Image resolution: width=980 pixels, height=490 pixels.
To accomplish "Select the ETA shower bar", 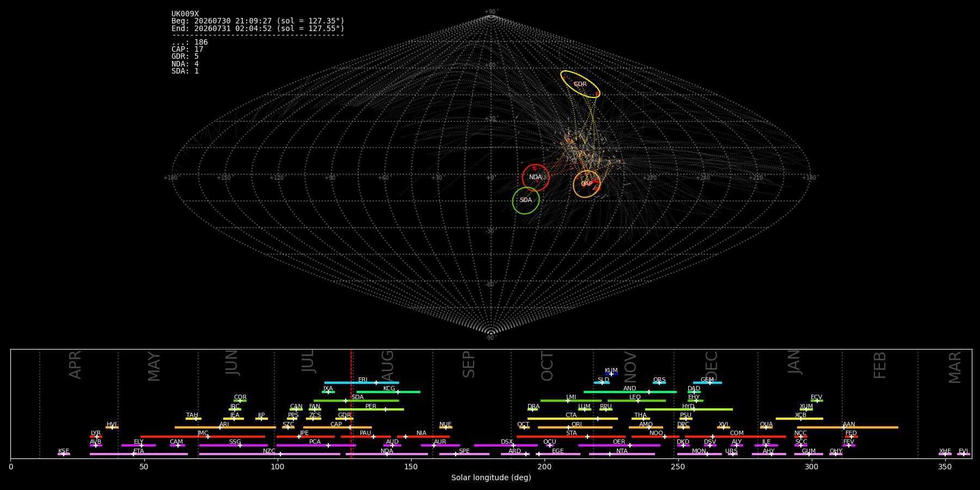I will click(139, 454).
